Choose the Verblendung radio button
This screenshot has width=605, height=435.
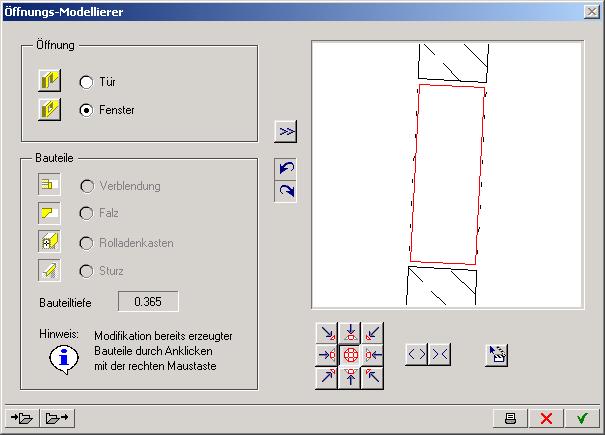(x=87, y=186)
